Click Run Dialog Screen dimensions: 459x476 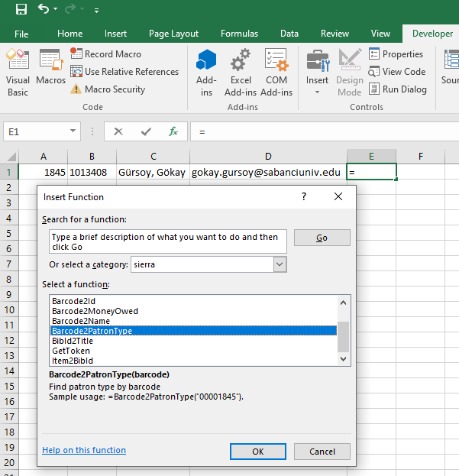point(398,89)
